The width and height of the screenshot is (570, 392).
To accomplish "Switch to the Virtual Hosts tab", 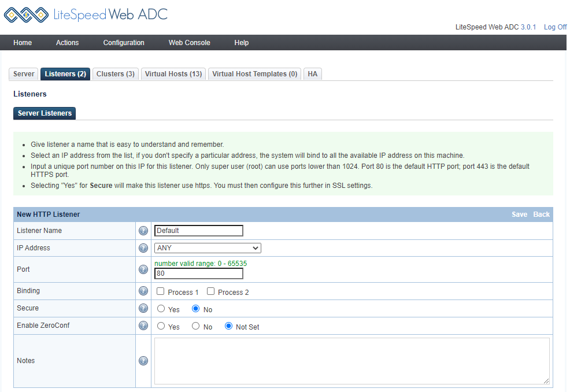I will (x=173, y=74).
